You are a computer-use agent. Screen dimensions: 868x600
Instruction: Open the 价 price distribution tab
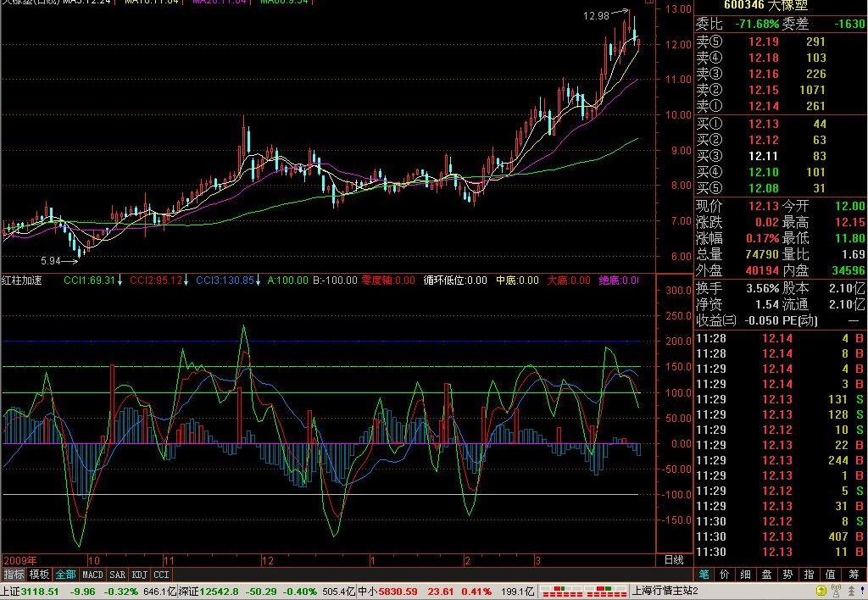(x=725, y=575)
